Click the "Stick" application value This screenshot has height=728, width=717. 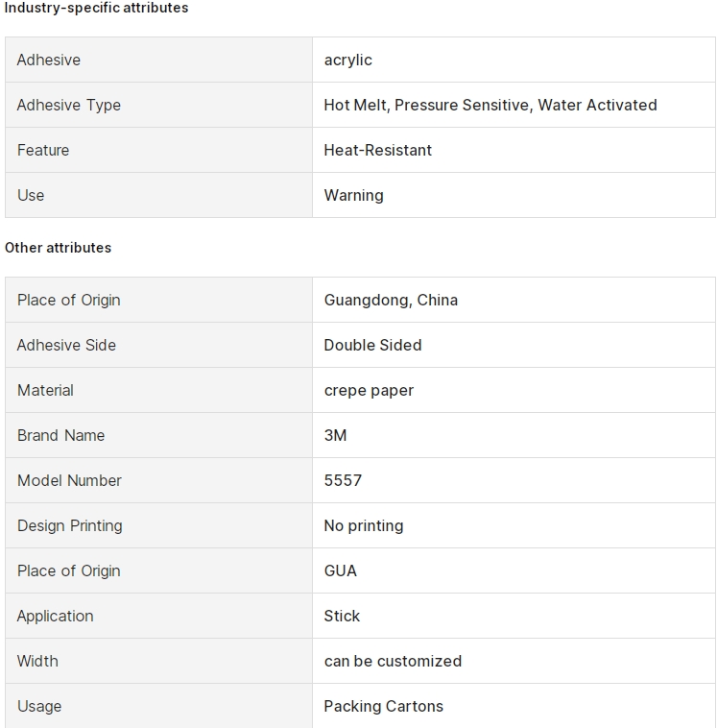[342, 616]
